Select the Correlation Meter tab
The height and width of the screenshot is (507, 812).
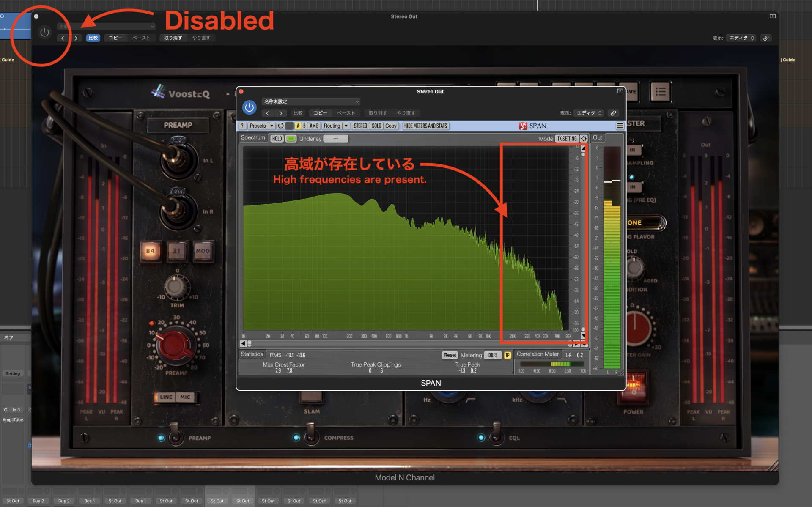click(538, 354)
